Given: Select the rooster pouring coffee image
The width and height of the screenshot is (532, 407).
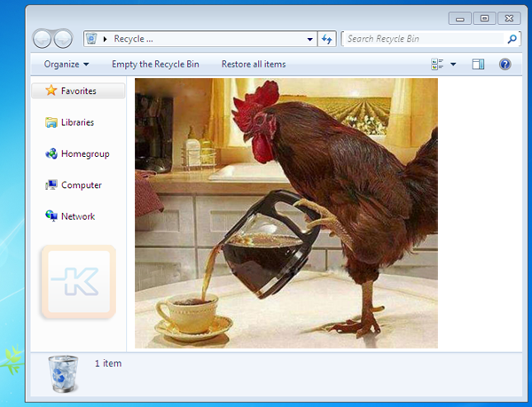Looking at the screenshot, I should [x=286, y=213].
